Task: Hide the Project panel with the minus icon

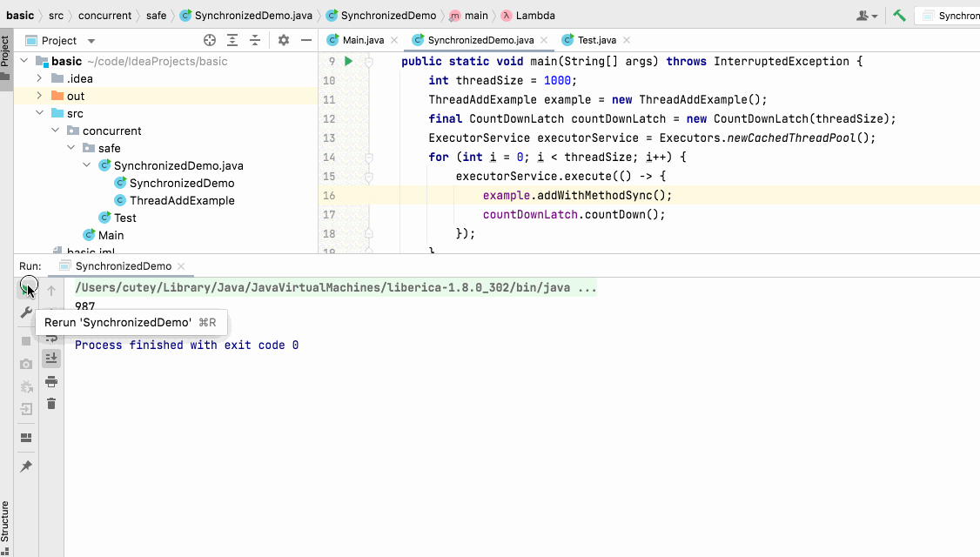Action: 306,40
